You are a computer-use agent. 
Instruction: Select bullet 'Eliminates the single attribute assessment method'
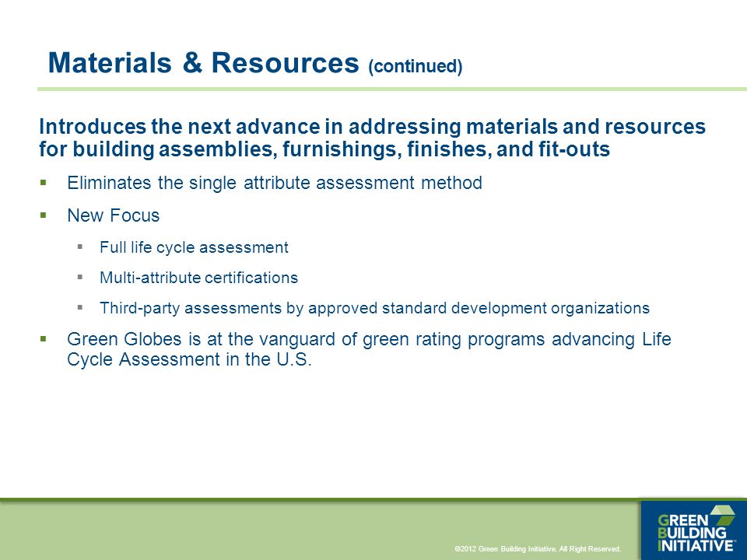[275, 183]
